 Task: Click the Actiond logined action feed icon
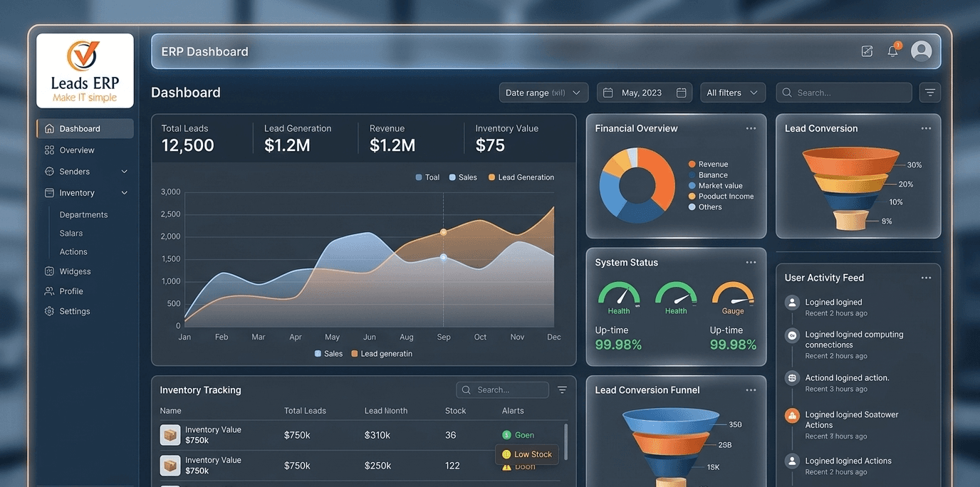(792, 378)
